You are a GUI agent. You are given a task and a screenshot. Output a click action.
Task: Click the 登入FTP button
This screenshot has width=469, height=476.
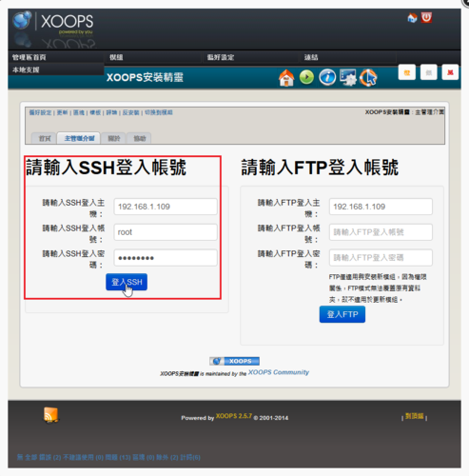pos(342,314)
